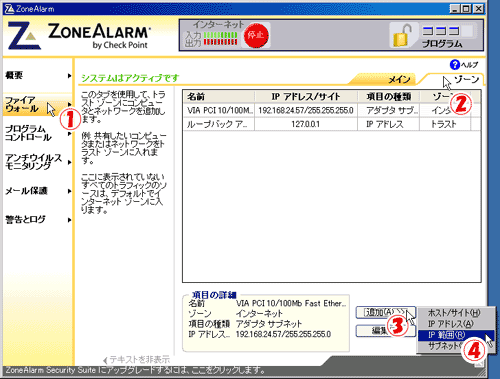Click the 追加(A) >> button
Viewport: 500px width, 379px height.
click(385, 313)
